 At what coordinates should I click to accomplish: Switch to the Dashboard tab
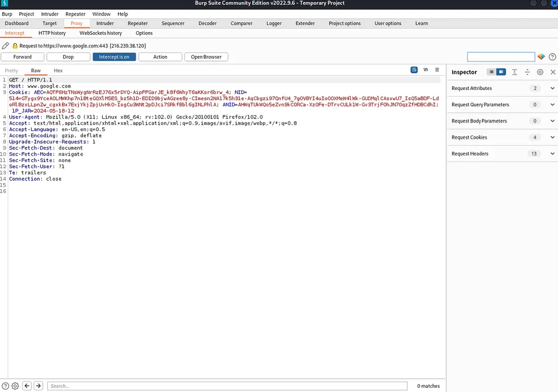(17, 23)
